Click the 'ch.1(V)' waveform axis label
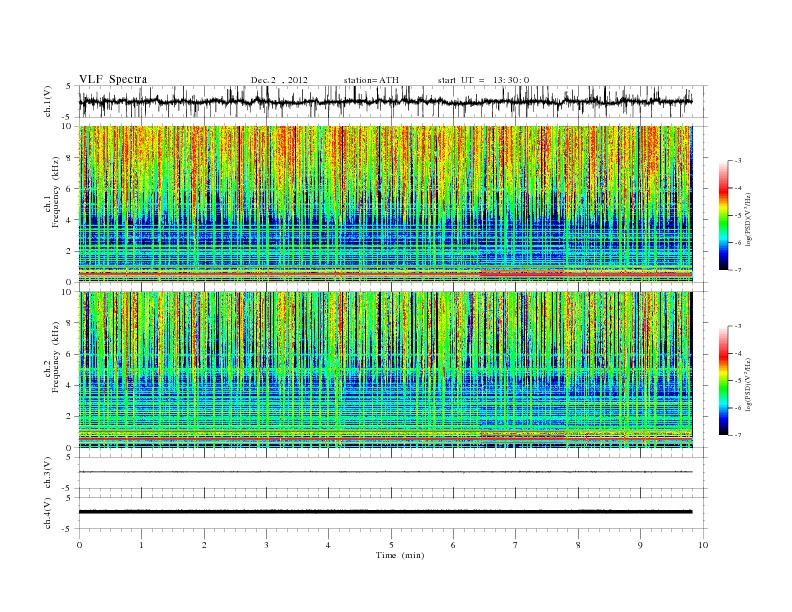The width and height of the screenshot is (792, 612). pyautogui.click(x=48, y=101)
